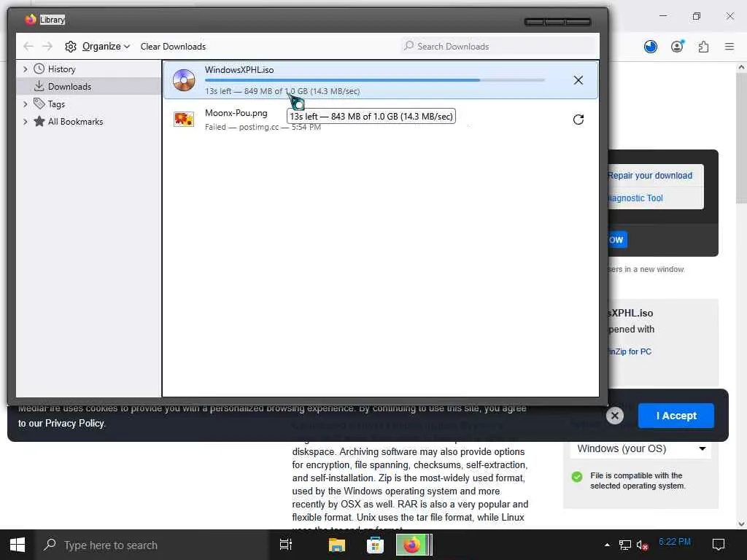Show hidden system tray icons

[607, 545]
